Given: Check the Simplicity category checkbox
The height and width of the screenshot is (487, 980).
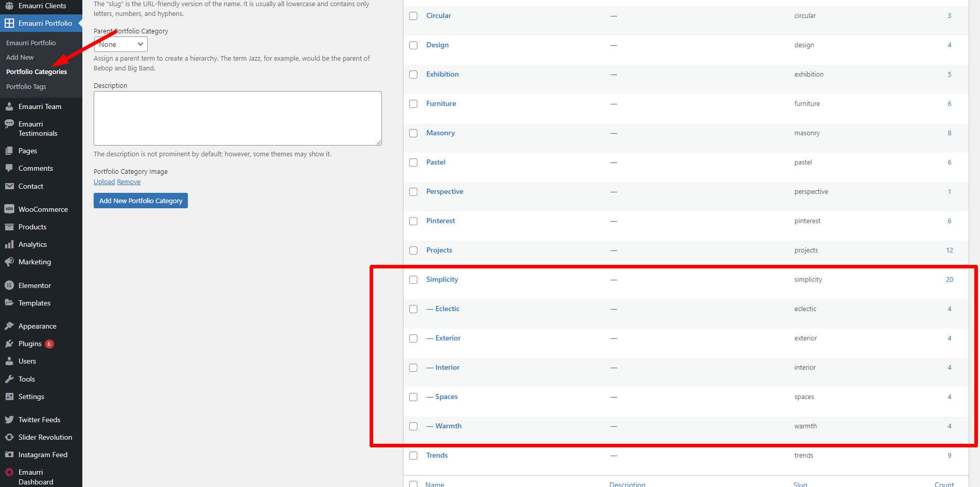Looking at the screenshot, I should (413, 280).
